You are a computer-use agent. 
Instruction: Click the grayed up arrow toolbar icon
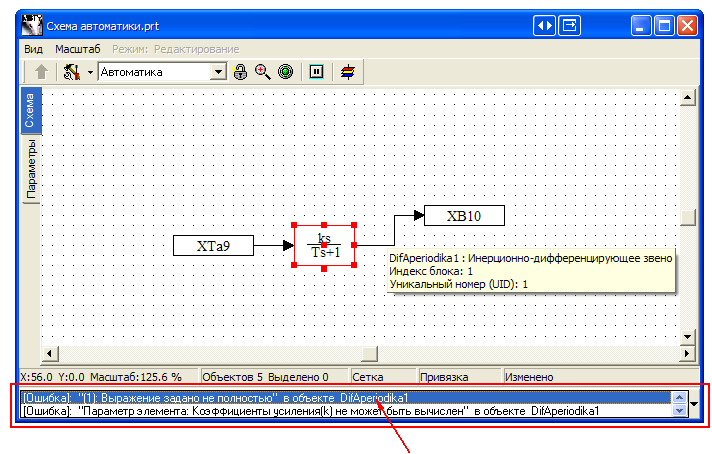click(x=41, y=72)
